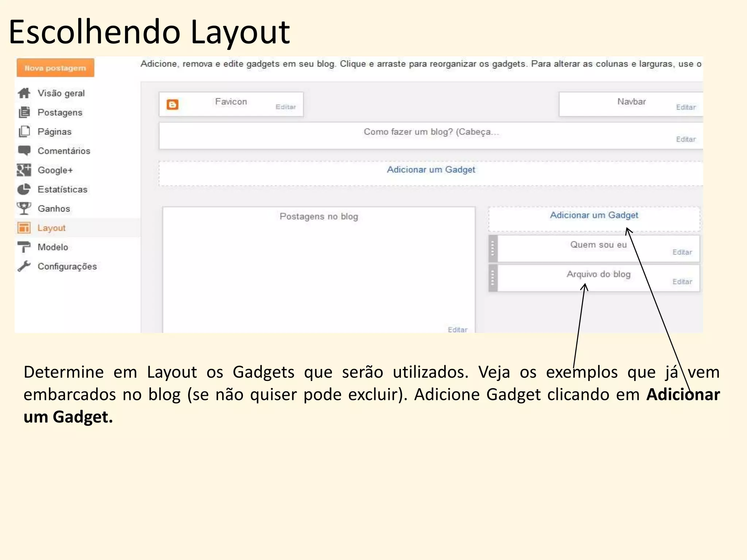This screenshot has width=747, height=560.
Task: Edit the Arquivo do blog gadget
Action: click(x=682, y=282)
